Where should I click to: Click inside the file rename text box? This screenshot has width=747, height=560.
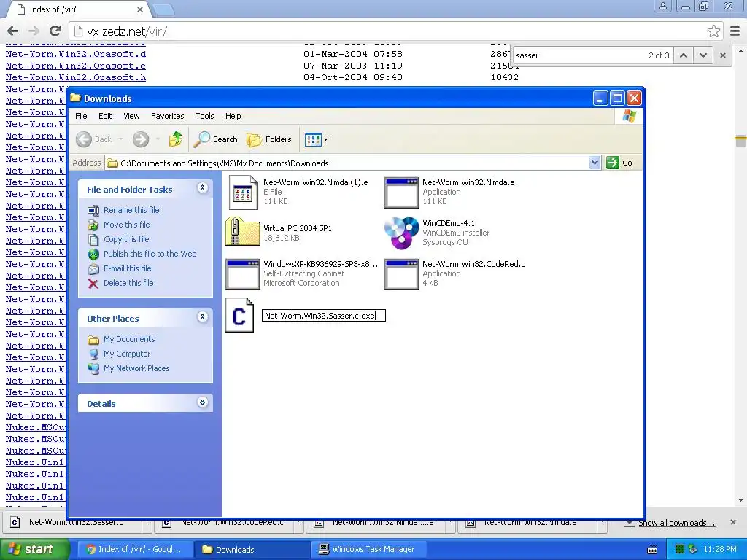coord(323,316)
